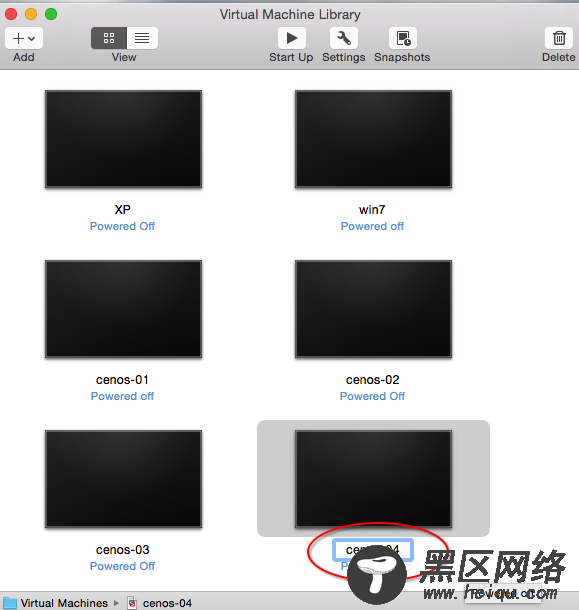Select the cenos-03 virtual machine thumbnail
Viewport: 579px width, 610px height.
point(123,479)
